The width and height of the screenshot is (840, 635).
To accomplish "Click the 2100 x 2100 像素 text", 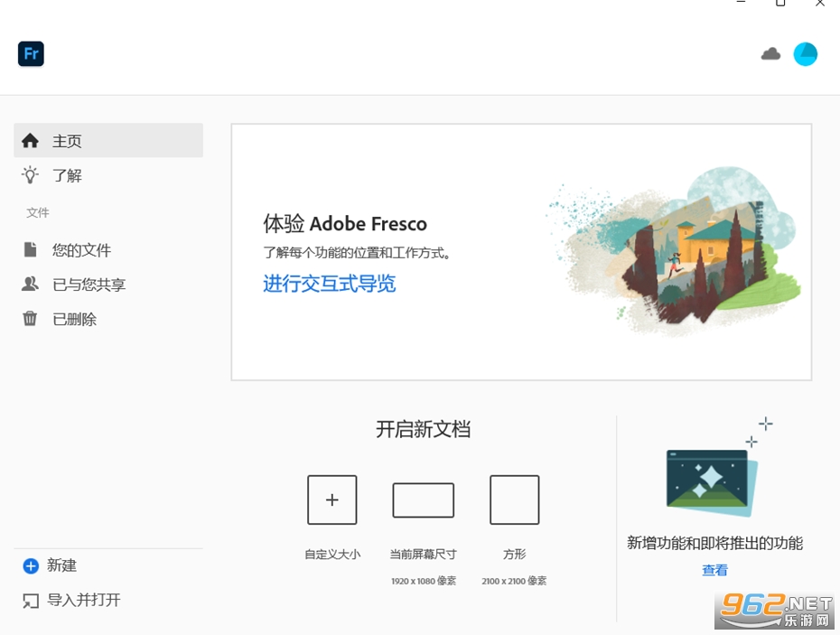I will (514, 581).
